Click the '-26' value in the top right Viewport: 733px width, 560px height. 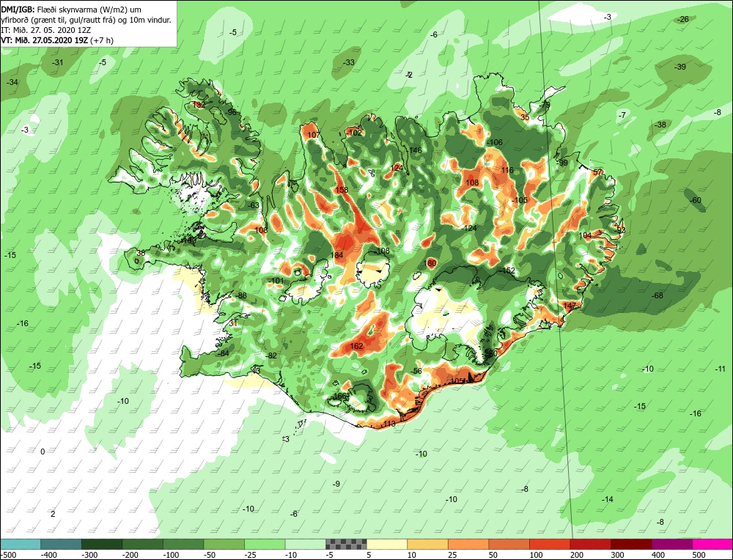(683, 19)
